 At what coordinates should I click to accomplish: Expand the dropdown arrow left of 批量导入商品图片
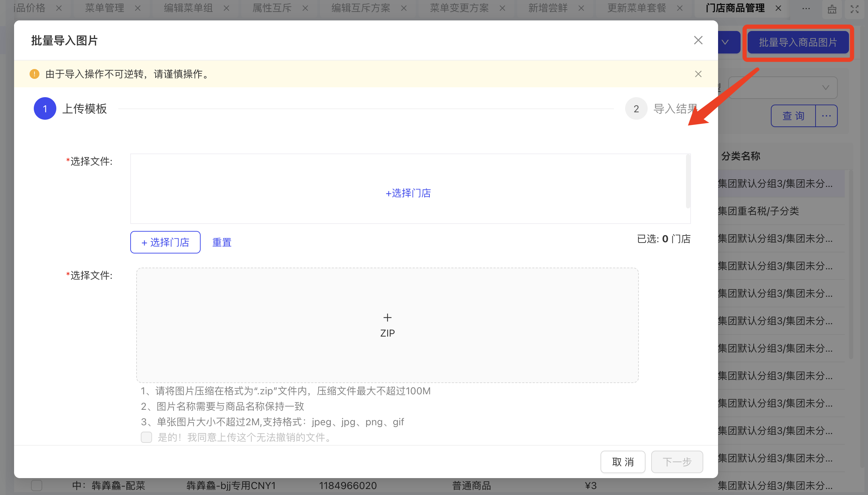[x=725, y=42]
